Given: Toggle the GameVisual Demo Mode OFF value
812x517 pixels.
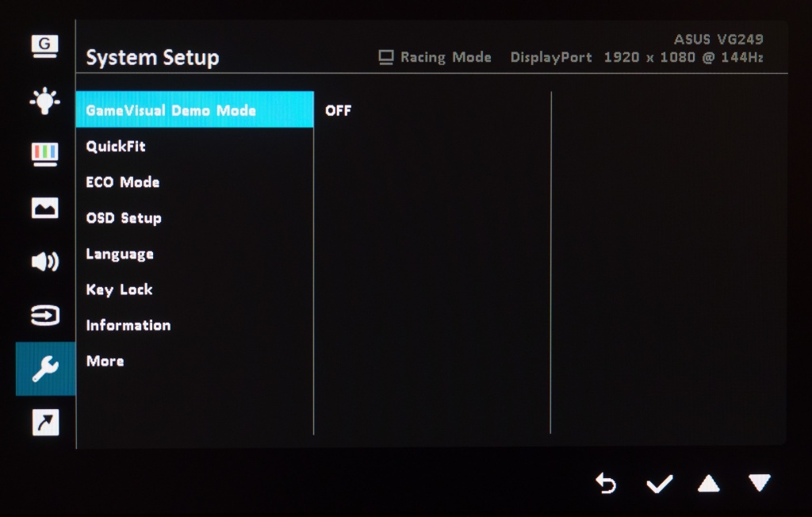Looking at the screenshot, I should tap(338, 110).
